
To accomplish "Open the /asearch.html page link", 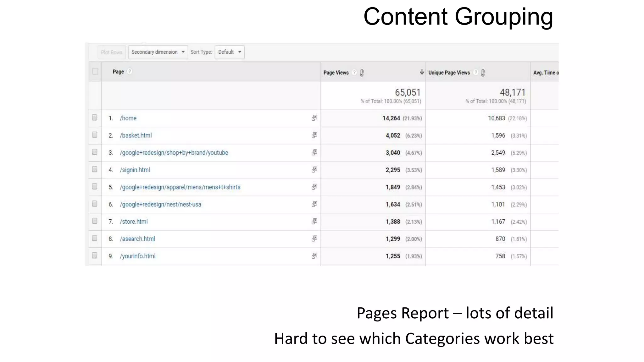I will (137, 239).
